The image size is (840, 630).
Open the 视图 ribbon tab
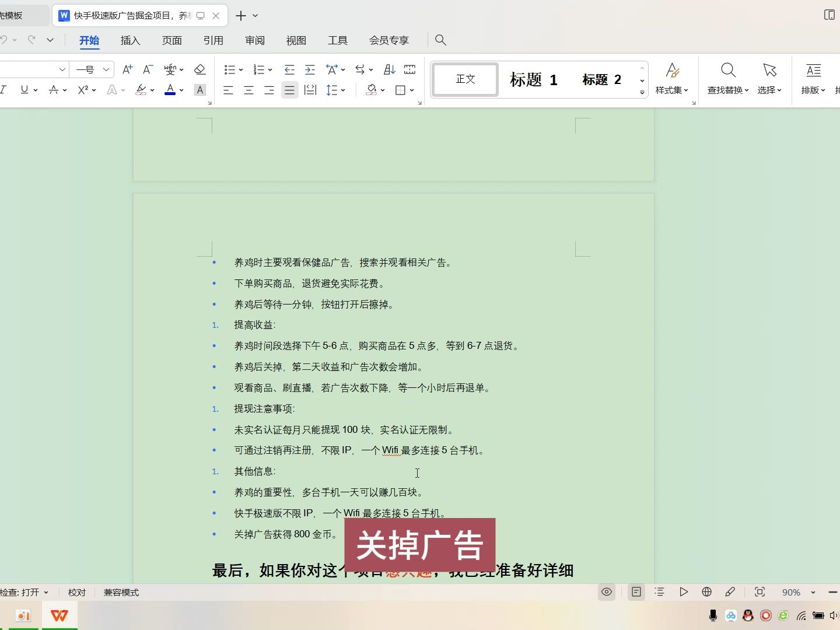click(296, 40)
